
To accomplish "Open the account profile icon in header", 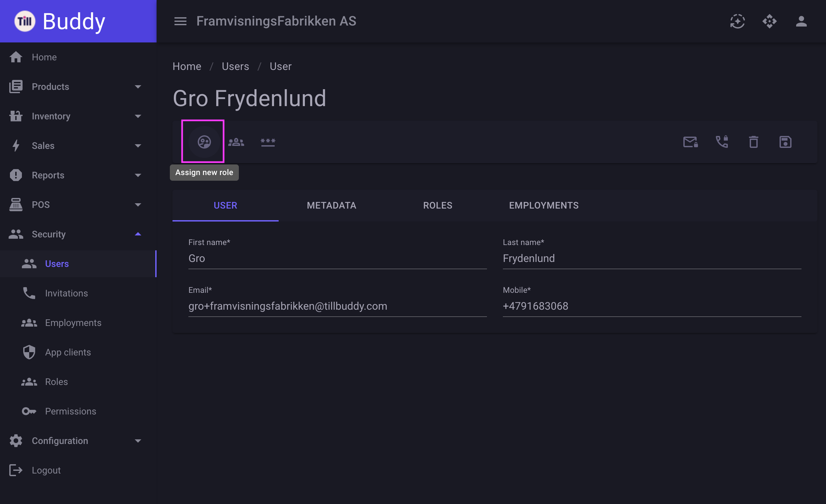I will click(x=801, y=21).
